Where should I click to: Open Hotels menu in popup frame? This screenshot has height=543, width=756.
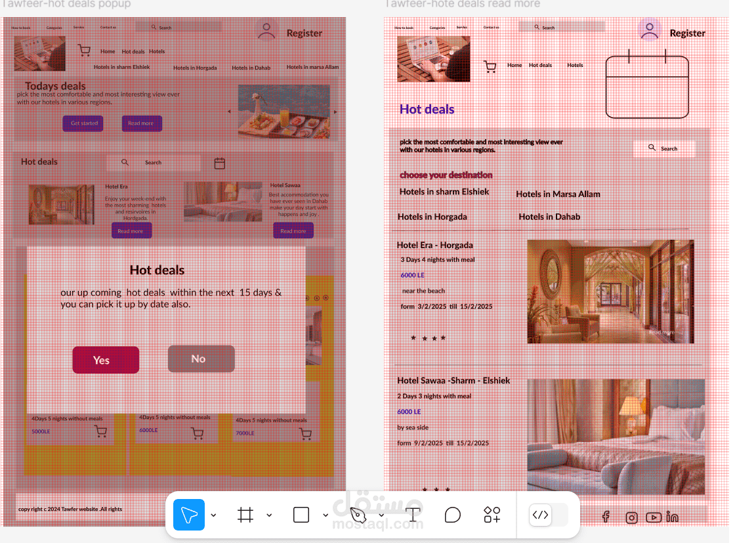point(157,52)
